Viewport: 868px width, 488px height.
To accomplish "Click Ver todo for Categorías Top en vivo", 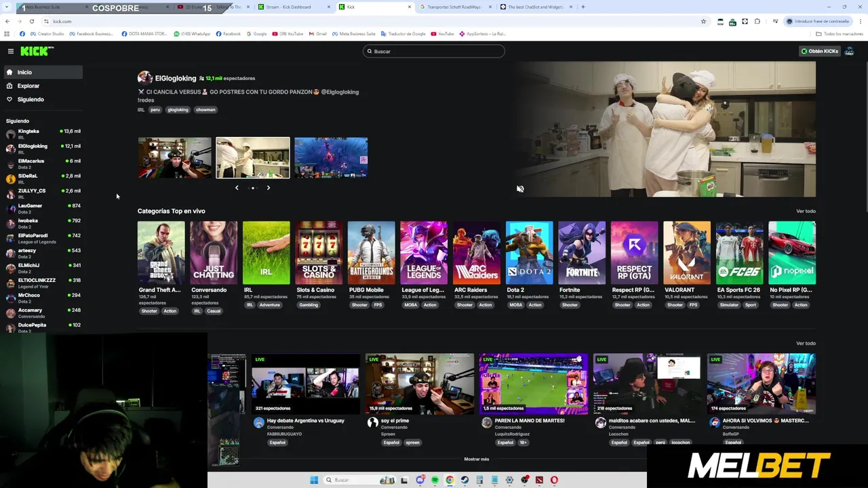I will (806, 211).
